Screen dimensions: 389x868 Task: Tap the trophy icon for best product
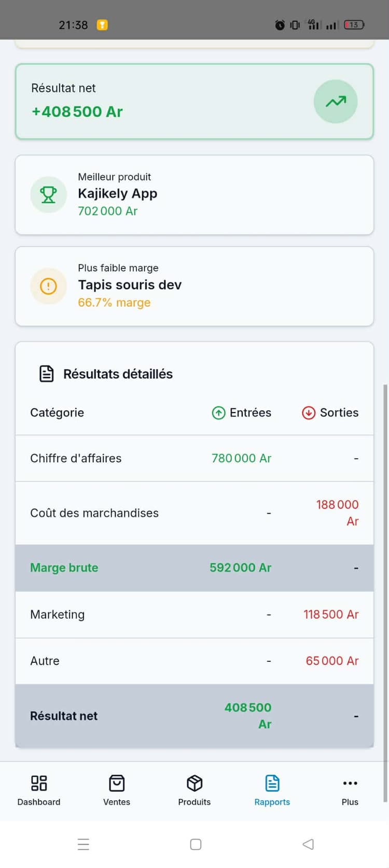(x=48, y=195)
